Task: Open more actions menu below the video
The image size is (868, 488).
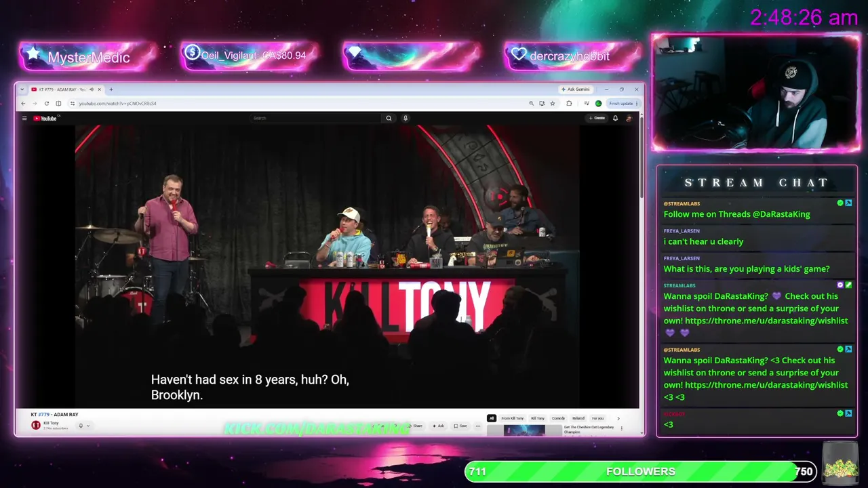Action: tap(478, 426)
